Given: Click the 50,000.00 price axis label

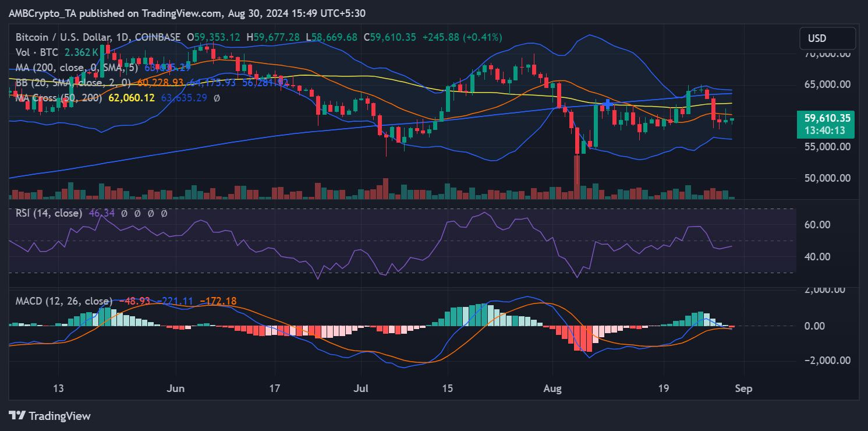Looking at the screenshot, I should click(826, 178).
